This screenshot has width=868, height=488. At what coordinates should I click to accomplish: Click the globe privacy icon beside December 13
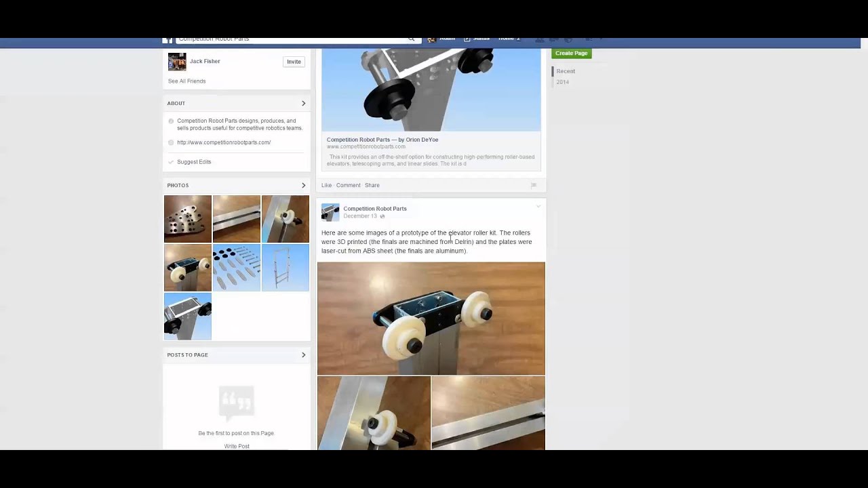(382, 216)
